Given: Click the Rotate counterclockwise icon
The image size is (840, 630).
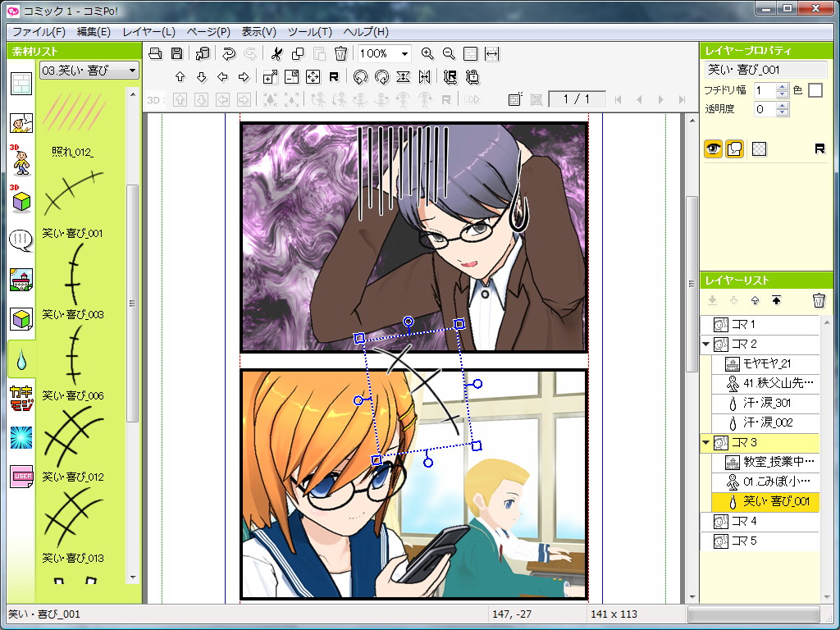Looking at the screenshot, I should click(361, 76).
